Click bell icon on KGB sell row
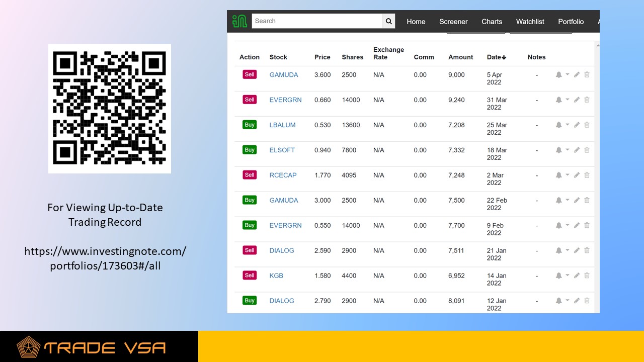This screenshot has width=644, height=362. 558,276
